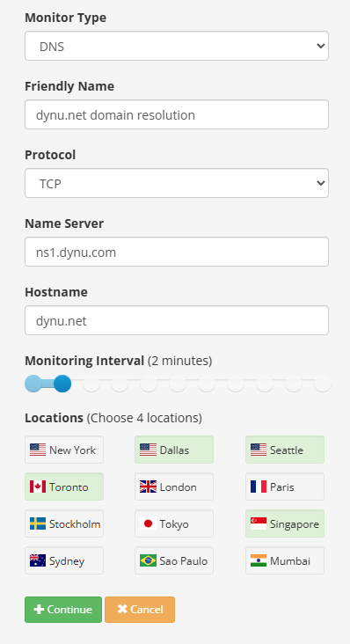Set the interval to the last slider stop
This screenshot has width=350, height=644.
[323, 384]
